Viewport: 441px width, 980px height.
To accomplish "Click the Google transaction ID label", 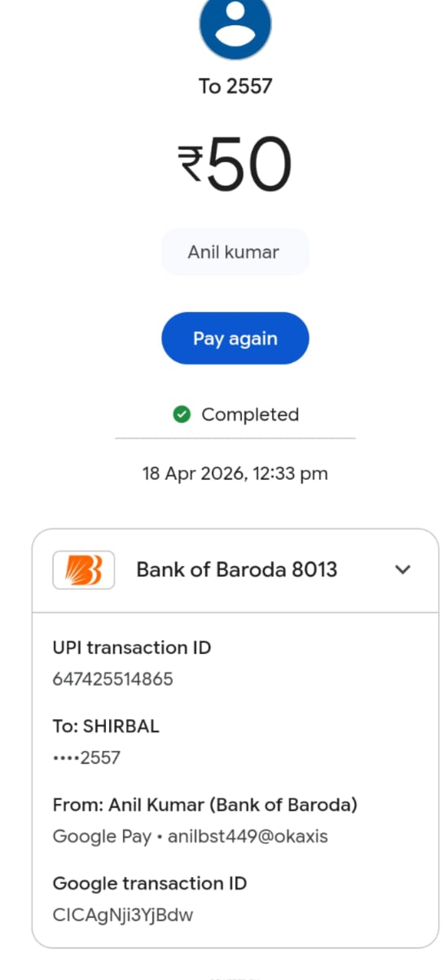I will coord(149,883).
